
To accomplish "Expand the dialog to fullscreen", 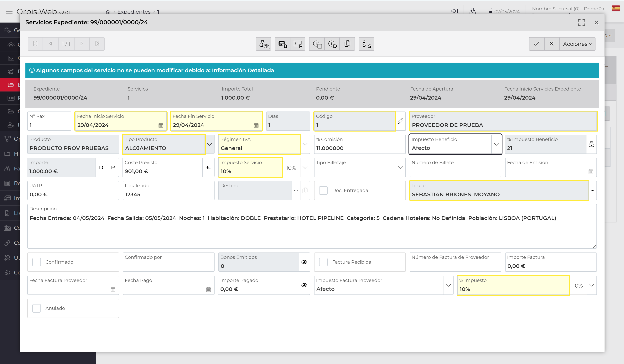I will (x=581, y=23).
